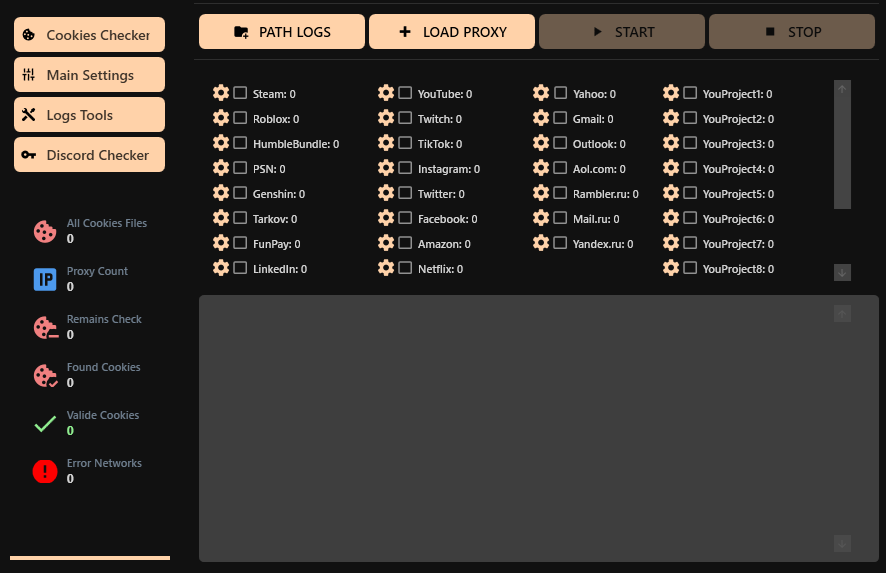Open settings gear for Rambler.ru

(541, 193)
